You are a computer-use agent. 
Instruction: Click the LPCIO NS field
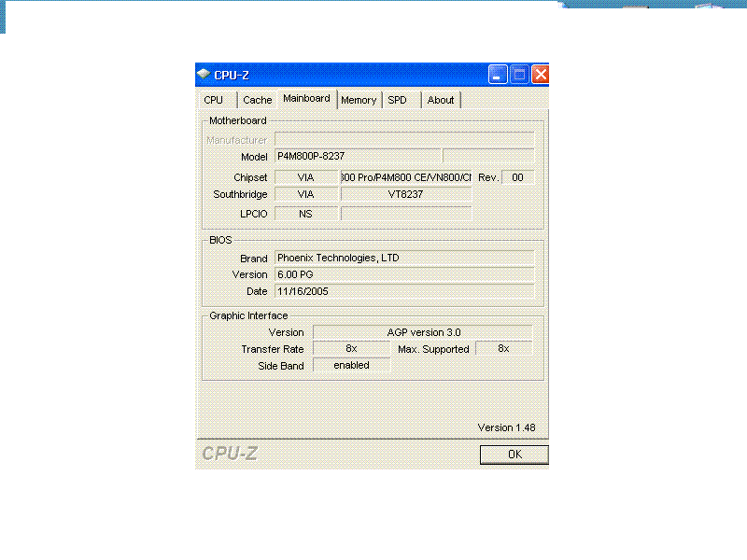[306, 214]
